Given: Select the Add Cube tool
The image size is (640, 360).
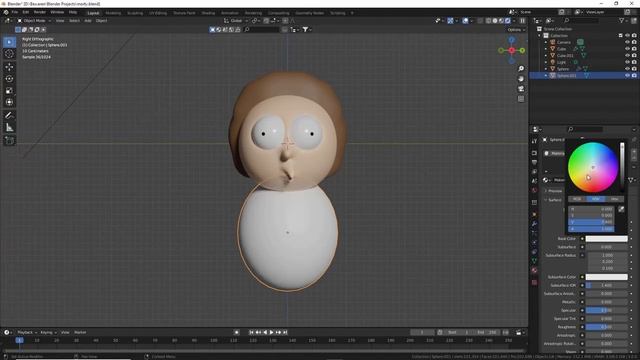Looking at the screenshot, I should 9,141.
